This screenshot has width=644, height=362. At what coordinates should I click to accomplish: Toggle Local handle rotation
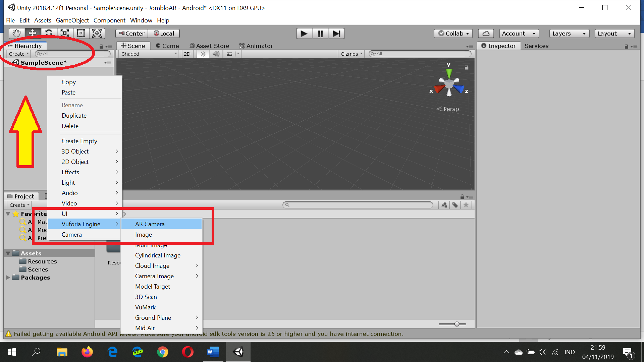pyautogui.click(x=164, y=34)
